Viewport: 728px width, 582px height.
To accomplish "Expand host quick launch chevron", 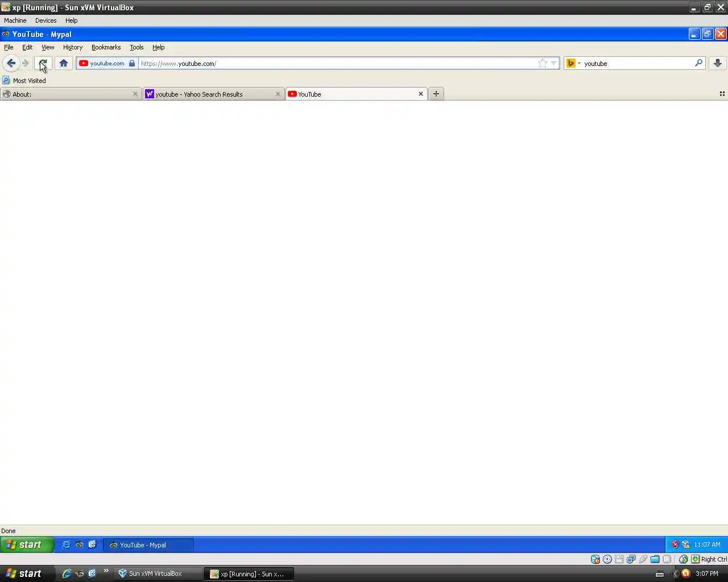I will 106,571.
